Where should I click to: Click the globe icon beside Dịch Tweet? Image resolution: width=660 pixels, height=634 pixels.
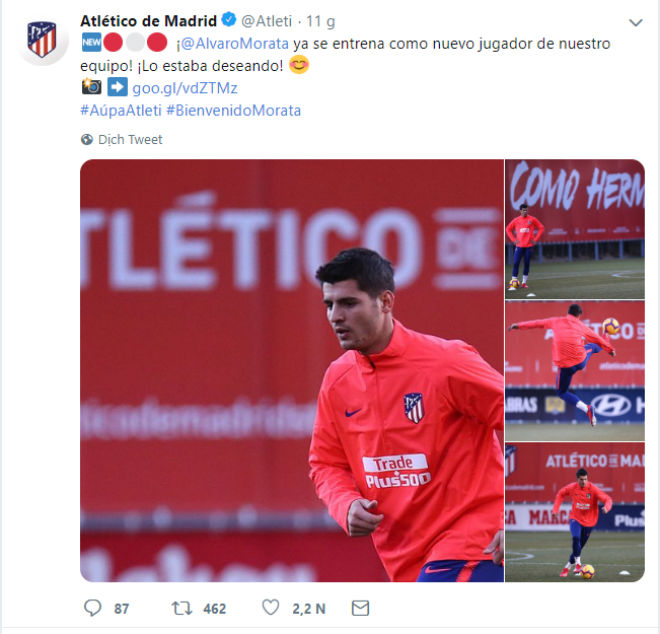87,139
